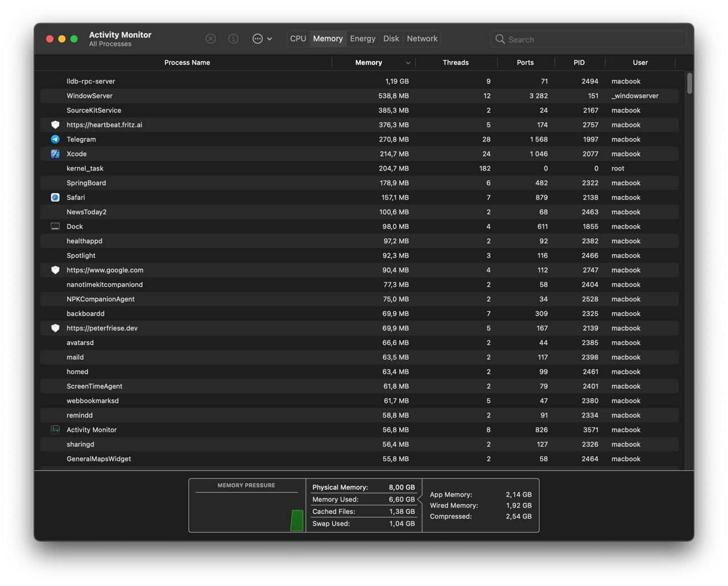This screenshot has width=728, height=586.
Task: Select the lldb-rpc-server process row
Action: tap(359, 81)
